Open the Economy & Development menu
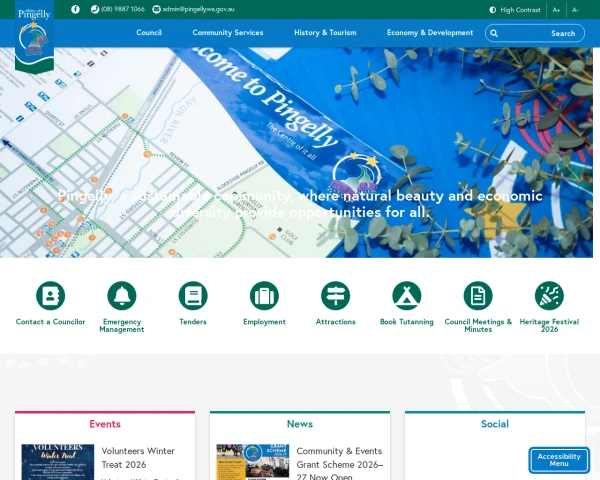The image size is (600, 480). (430, 33)
